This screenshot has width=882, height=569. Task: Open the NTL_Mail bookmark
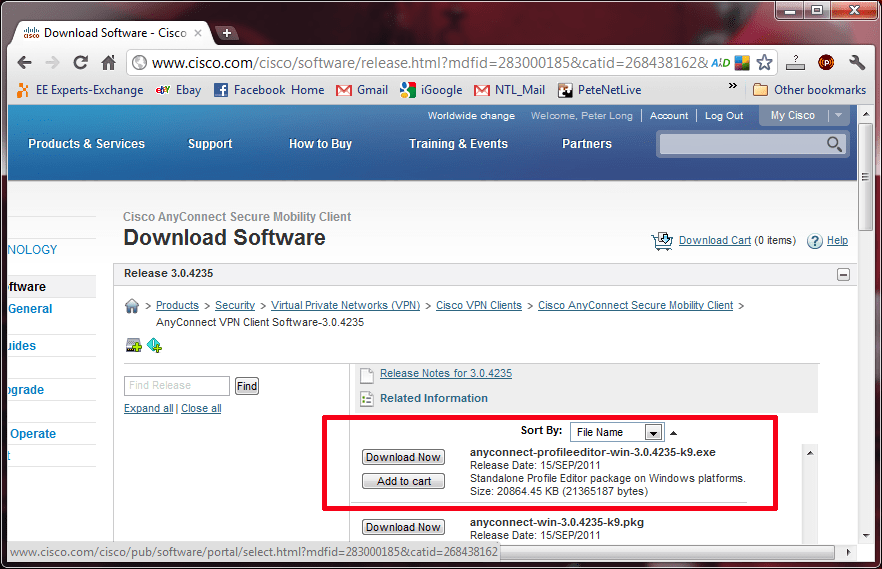[510, 90]
